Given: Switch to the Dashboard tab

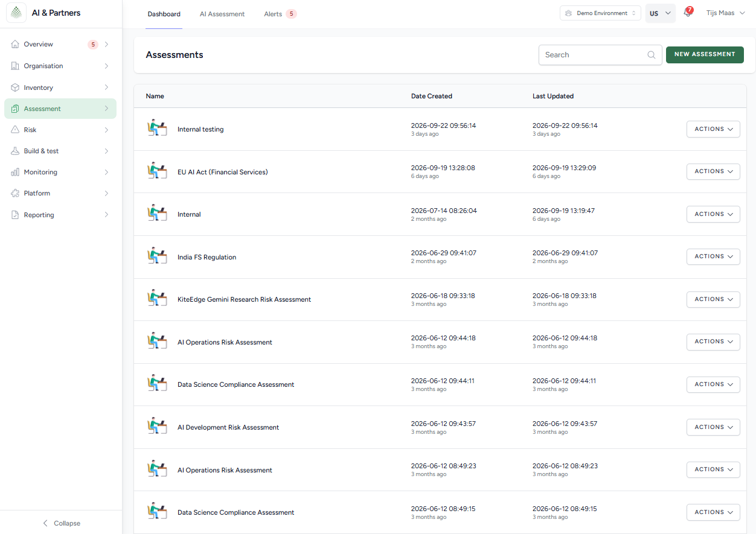Looking at the screenshot, I should tap(164, 14).
